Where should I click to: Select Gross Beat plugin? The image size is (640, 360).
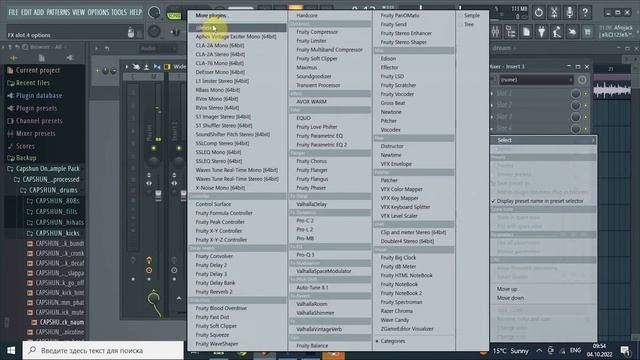tap(393, 103)
